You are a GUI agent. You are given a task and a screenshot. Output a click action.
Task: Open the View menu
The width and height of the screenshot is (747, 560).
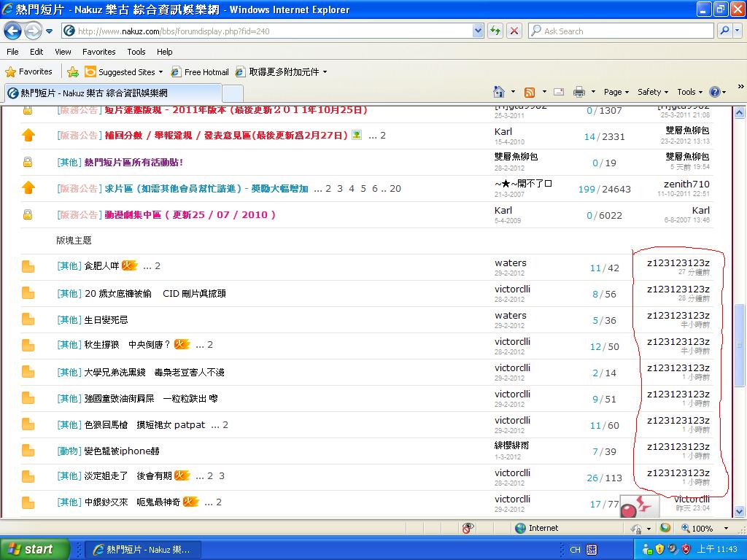(x=63, y=52)
